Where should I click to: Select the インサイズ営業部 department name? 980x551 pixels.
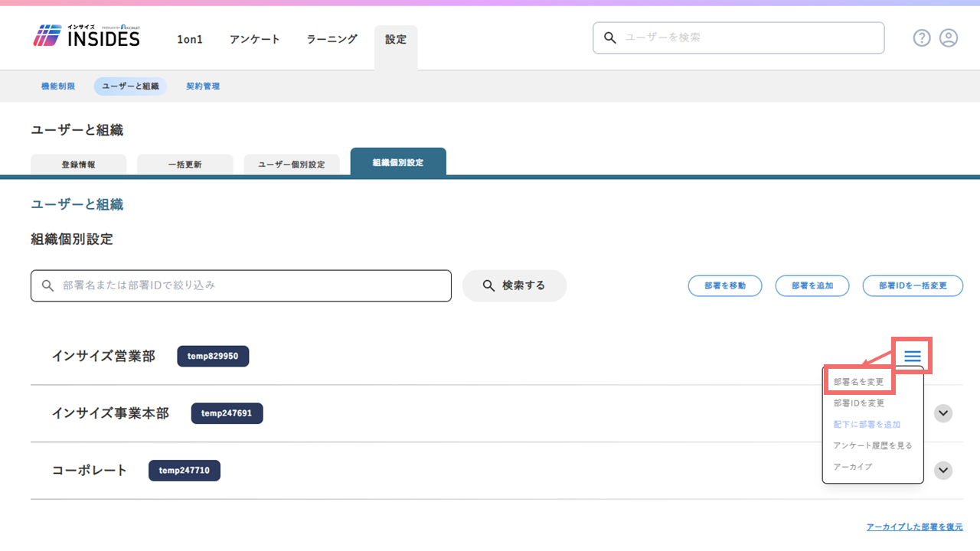(x=103, y=357)
